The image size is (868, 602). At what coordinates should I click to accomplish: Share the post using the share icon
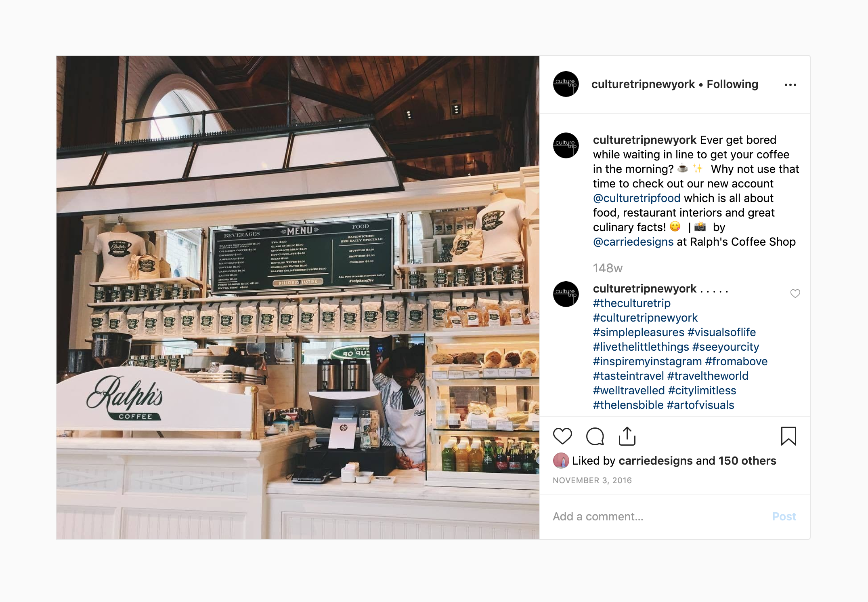(x=627, y=436)
